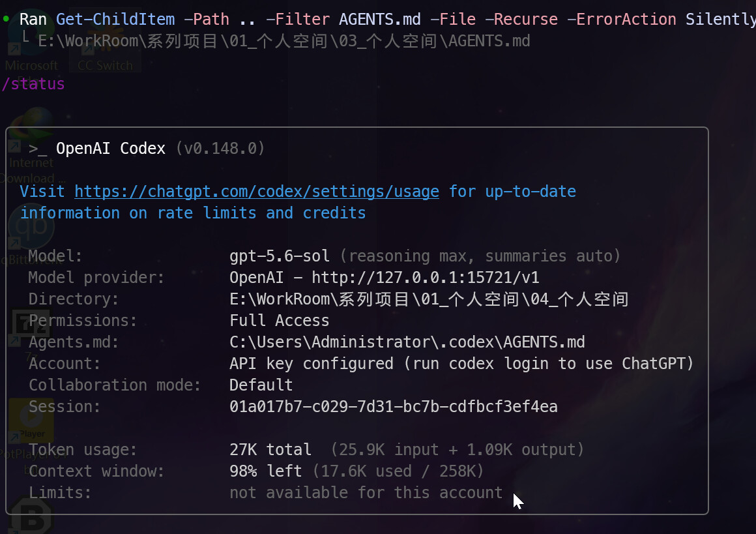Select the Full Access permissions value
The height and width of the screenshot is (534, 756).
(279, 320)
